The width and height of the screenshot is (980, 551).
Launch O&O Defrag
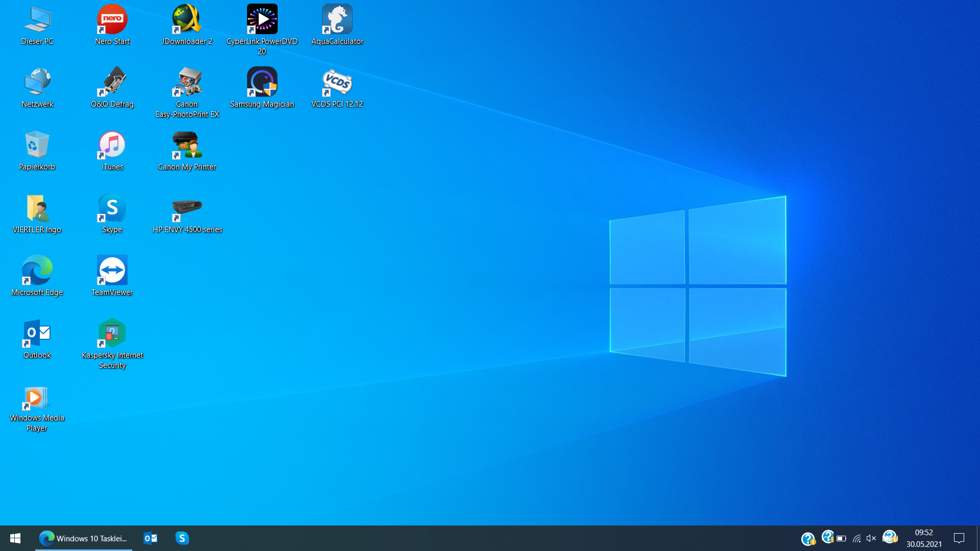(112, 82)
